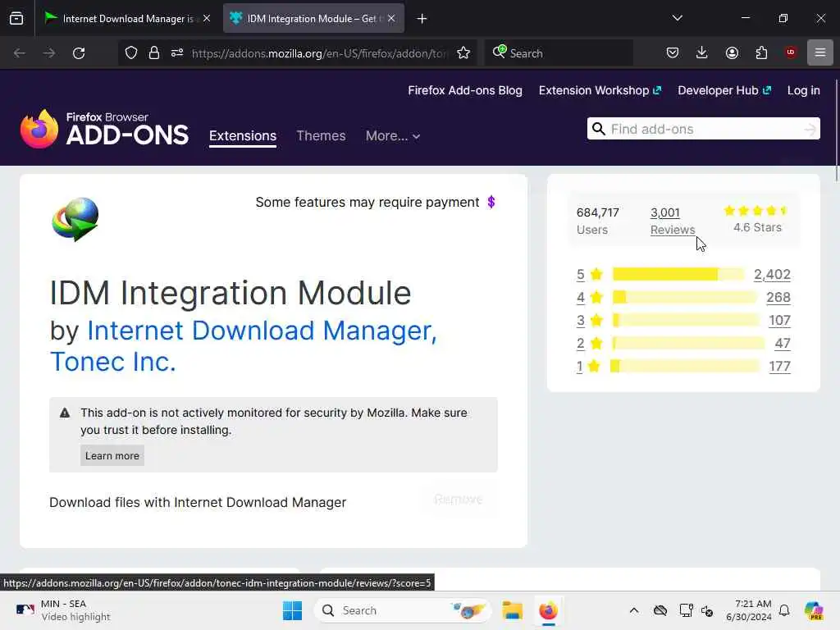Screen dimensions: 840x630
Task: Expand the More... dropdown menu
Action: [393, 135]
